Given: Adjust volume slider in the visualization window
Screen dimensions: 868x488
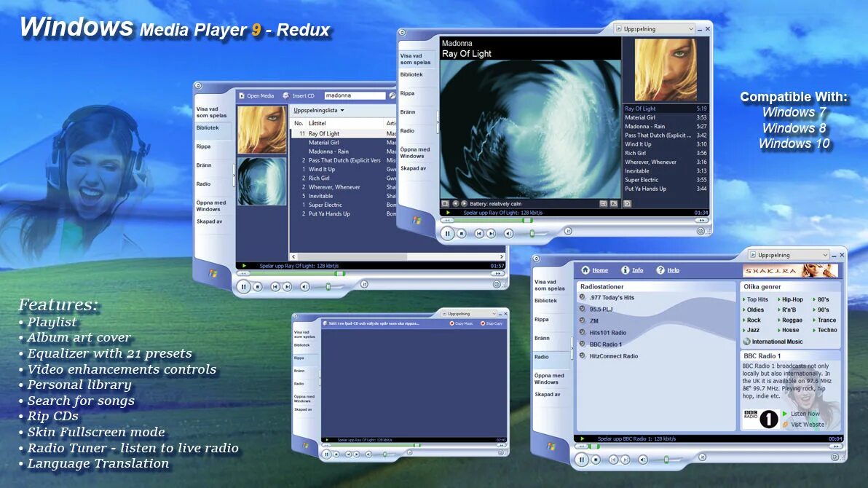Looking at the screenshot, I should pos(532,234).
